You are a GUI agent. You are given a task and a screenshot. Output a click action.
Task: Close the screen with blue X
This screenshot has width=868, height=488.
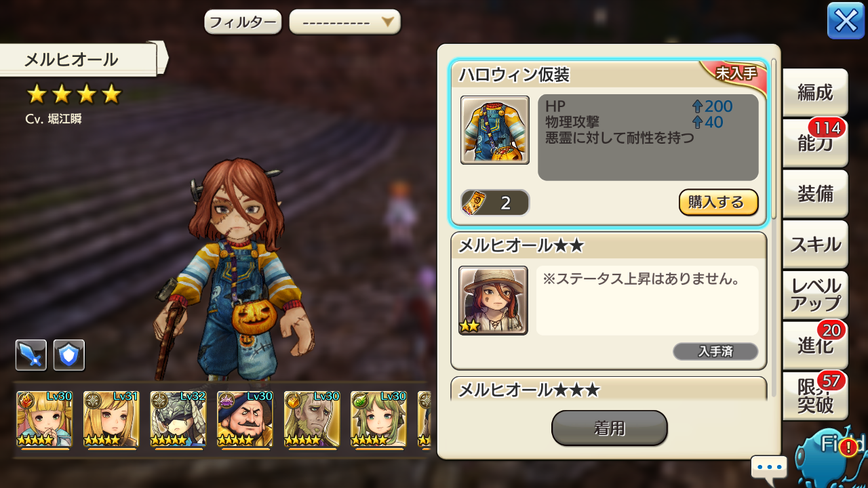click(x=846, y=21)
